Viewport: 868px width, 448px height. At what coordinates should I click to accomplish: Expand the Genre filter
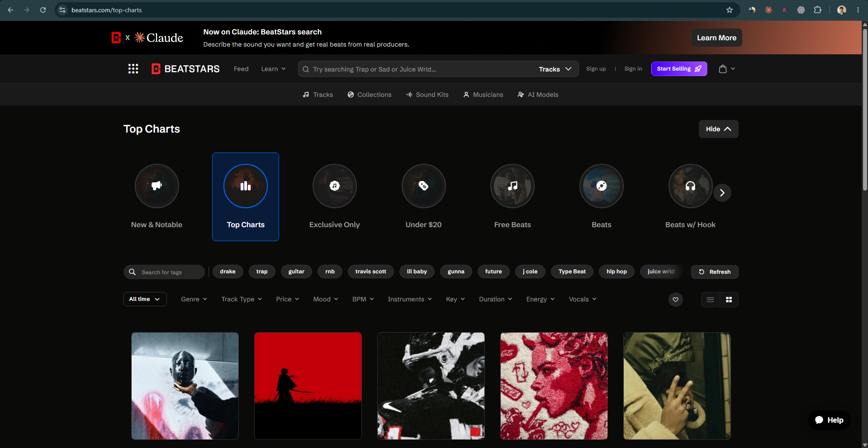pyautogui.click(x=194, y=299)
